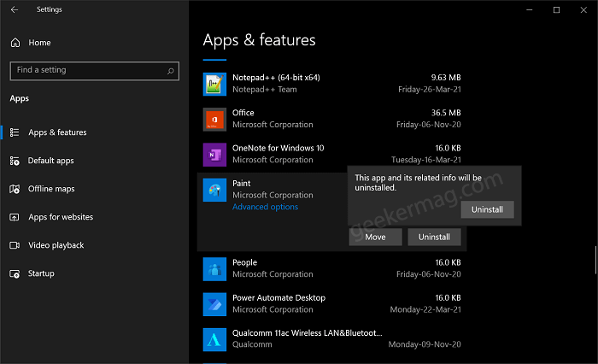Screen dimensions: 598x364
Task: Click Uninstall button beside Move
Action: [x=434, y=237]
